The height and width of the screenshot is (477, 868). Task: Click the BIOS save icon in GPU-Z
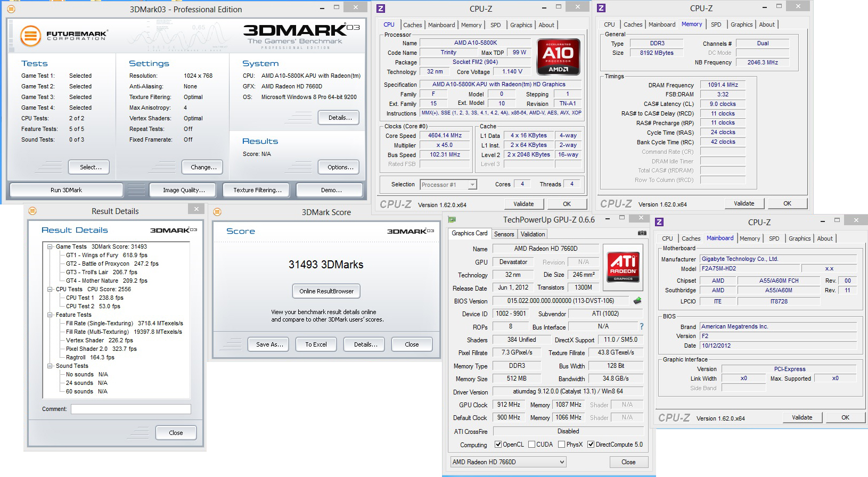click(637, 301)
